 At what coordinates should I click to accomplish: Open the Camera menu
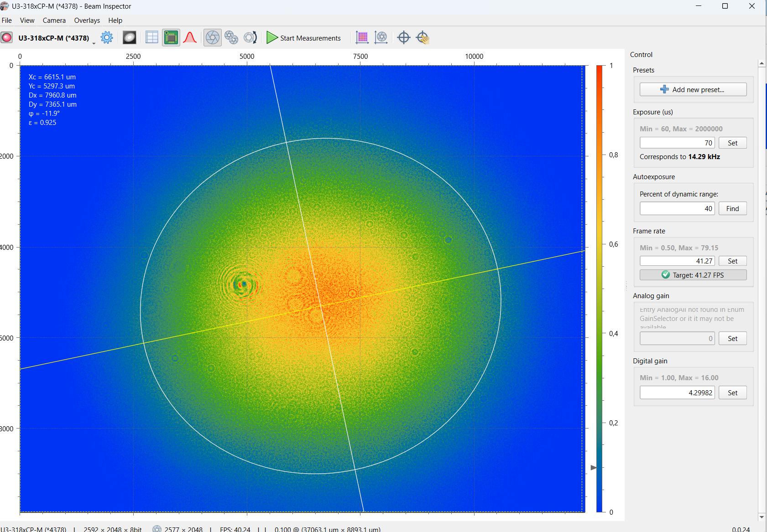(x=54, y=21)
